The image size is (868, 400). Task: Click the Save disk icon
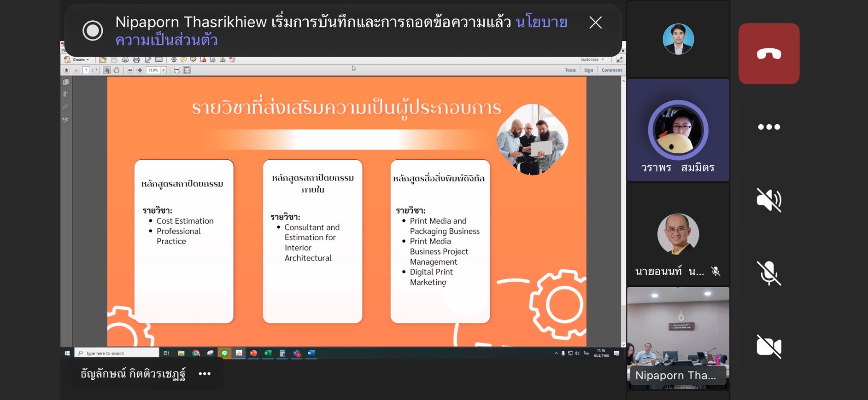pos(114,60)
